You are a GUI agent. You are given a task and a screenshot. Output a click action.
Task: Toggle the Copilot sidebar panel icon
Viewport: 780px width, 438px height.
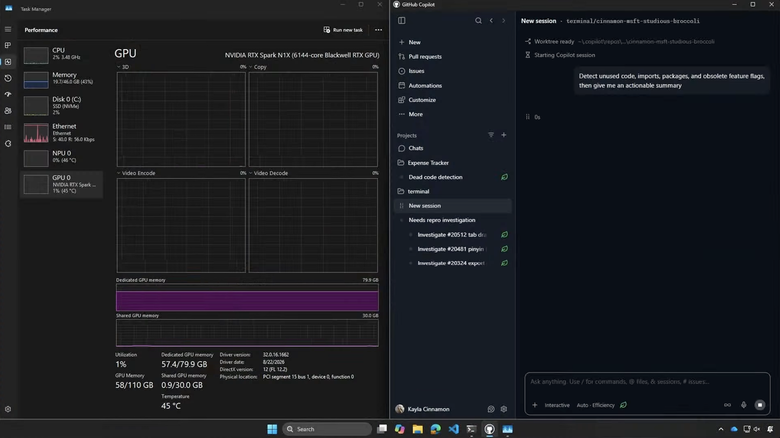(401, 20)
